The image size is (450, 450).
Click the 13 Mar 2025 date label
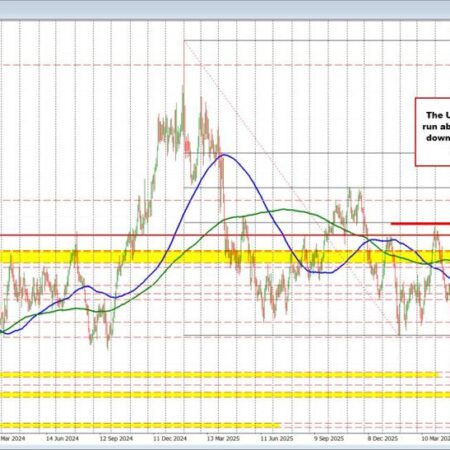point(223,438)
